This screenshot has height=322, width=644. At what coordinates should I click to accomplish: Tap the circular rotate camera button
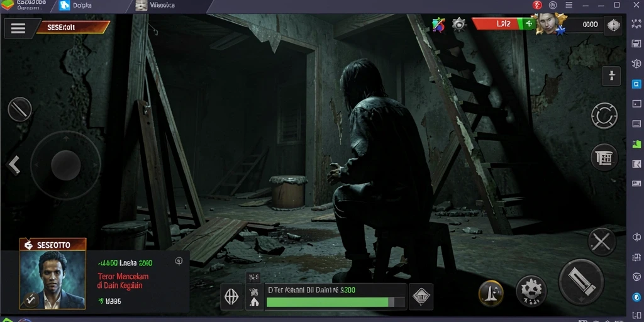click(x=604, y=116)
